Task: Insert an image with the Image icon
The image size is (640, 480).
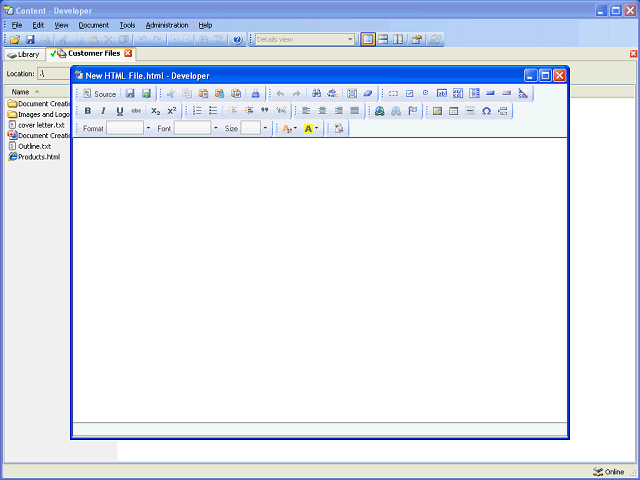Action: (x=438, y=111)
